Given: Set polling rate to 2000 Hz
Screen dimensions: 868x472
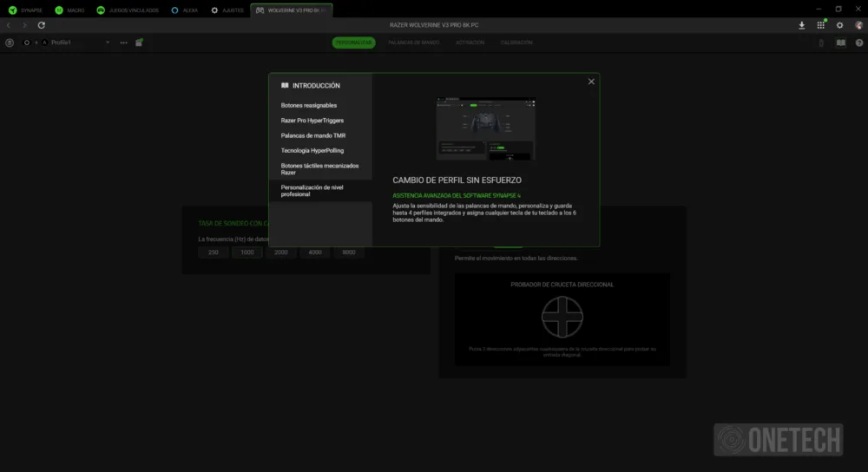Looking at the screenshot, I should pos(281,252).
